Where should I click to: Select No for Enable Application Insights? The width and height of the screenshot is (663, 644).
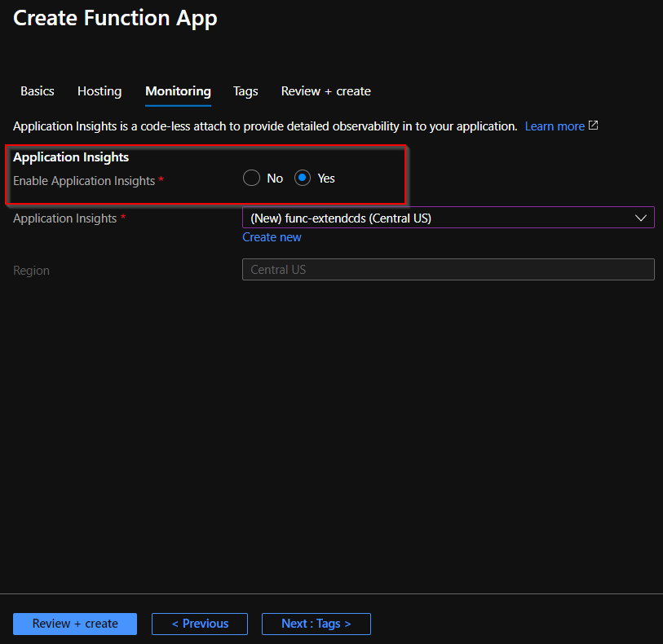click(252, 178)
